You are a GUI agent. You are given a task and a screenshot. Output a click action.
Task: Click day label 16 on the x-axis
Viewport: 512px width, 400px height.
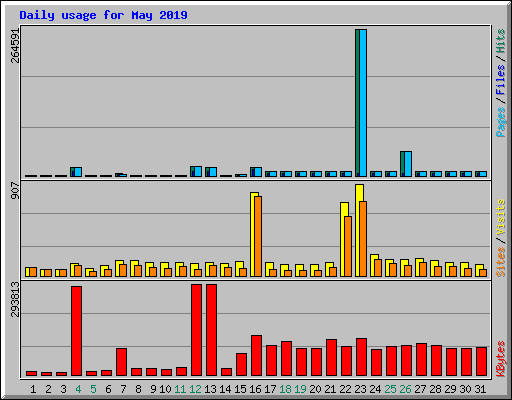(255, 389)
